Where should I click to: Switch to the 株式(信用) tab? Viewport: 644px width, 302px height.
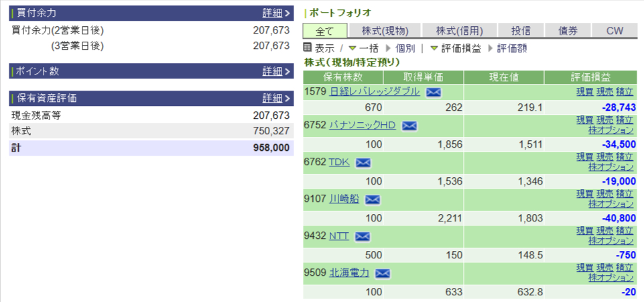459,31
